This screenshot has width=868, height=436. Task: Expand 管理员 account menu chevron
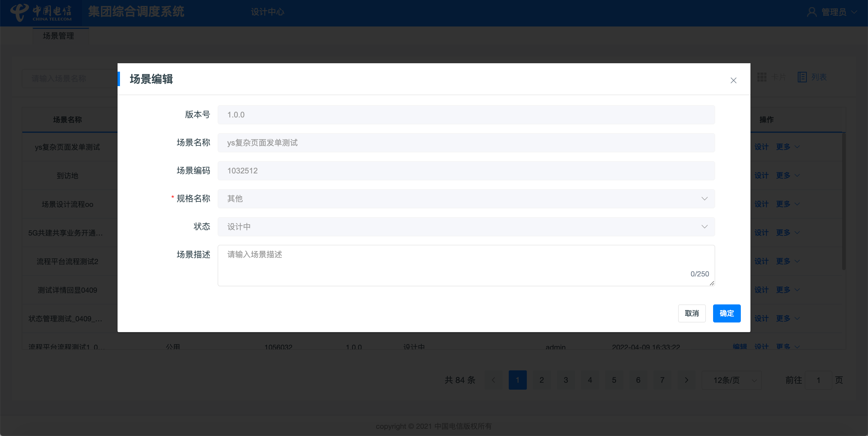(x=854, y=12)
